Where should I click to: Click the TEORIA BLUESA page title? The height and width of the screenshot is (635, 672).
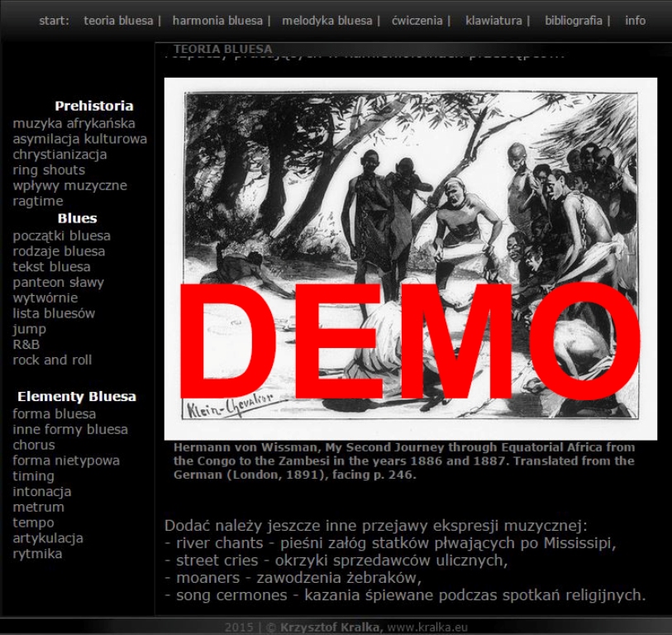tap(223, 49)
